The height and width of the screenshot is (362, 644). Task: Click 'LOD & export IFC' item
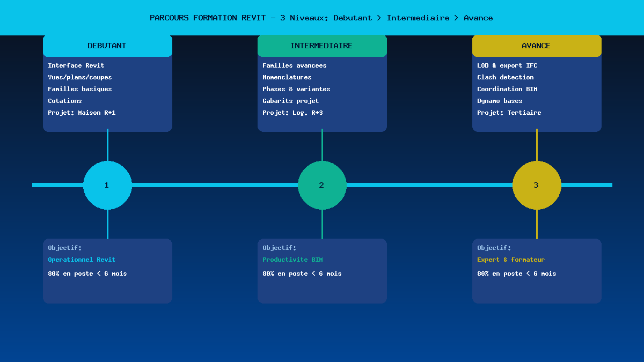pos(507,65)
